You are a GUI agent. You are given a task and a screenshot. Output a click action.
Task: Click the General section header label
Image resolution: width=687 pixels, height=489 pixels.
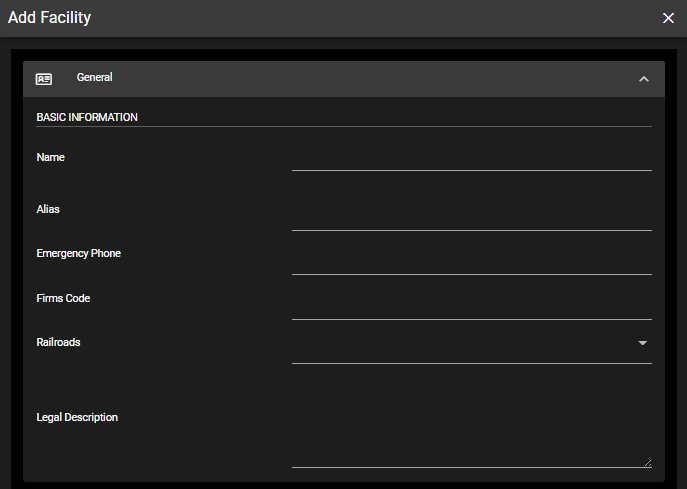[95, 77]
